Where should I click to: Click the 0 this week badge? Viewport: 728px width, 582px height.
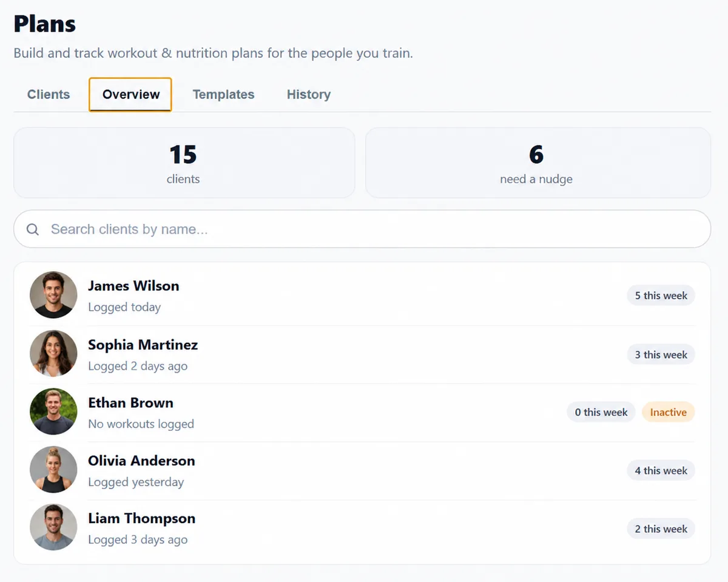(601, 412)
